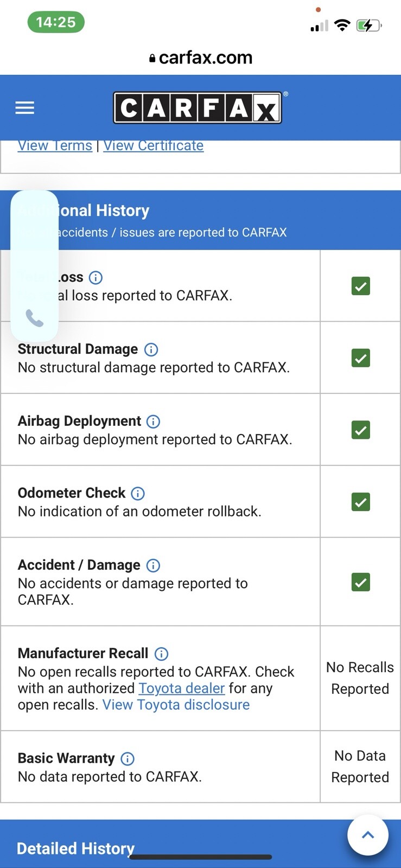Open info icon beside Structural Damage

pyautogui.click(x=151, y=349)
